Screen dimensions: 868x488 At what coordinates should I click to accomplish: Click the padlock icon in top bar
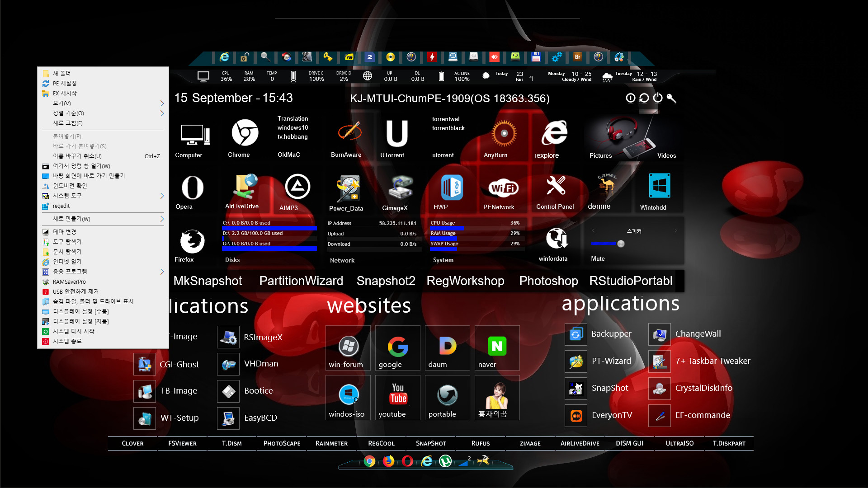click(245, 57)
